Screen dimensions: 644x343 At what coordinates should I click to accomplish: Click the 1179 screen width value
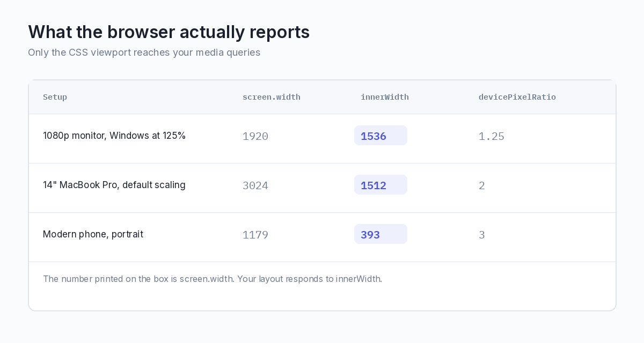point(255,235)
